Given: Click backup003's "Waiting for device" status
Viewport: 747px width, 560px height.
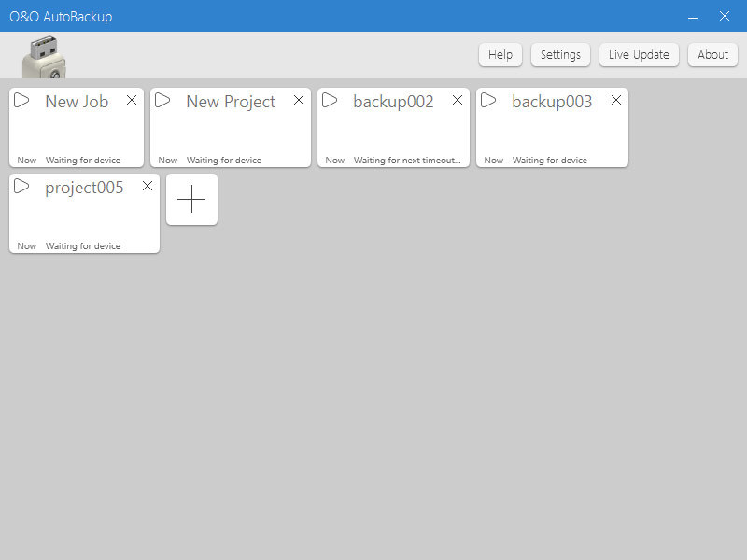Looking at the screenshot, I should [x=550, y=160].
